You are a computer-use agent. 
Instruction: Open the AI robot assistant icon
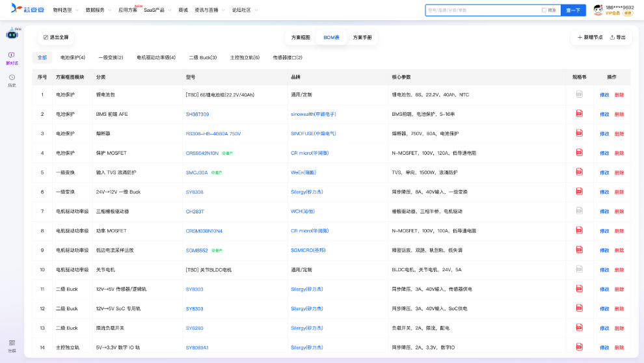(12, 34)
